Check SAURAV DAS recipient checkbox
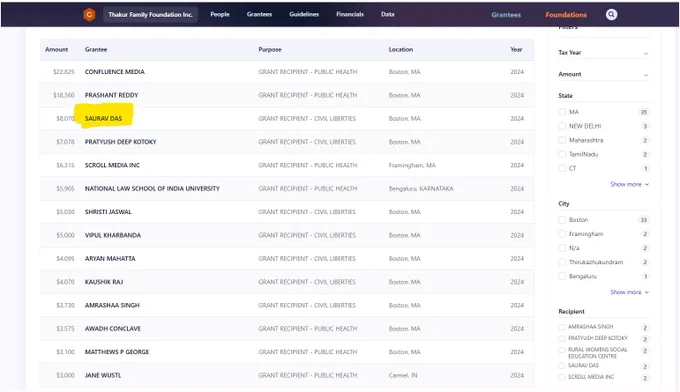Screen dimensions: 680x392 (562, 366)
